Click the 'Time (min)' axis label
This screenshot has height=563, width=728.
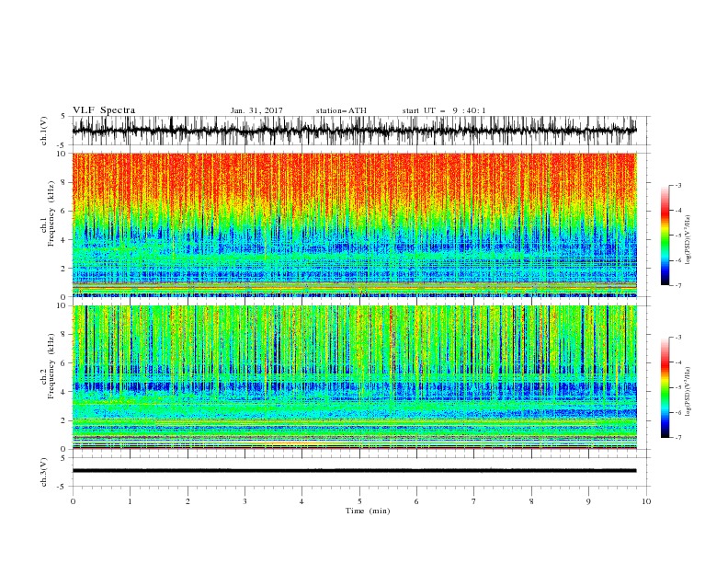(x=368, y=511)
